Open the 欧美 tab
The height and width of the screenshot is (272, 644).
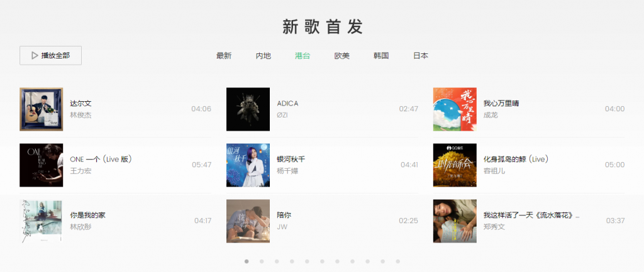(x=341, y=56)
